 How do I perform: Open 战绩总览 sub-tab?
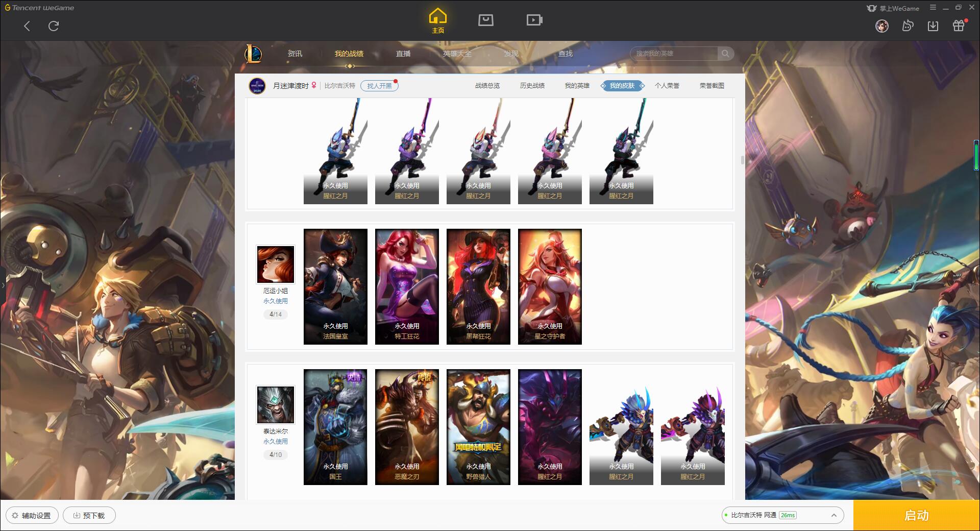487,86
